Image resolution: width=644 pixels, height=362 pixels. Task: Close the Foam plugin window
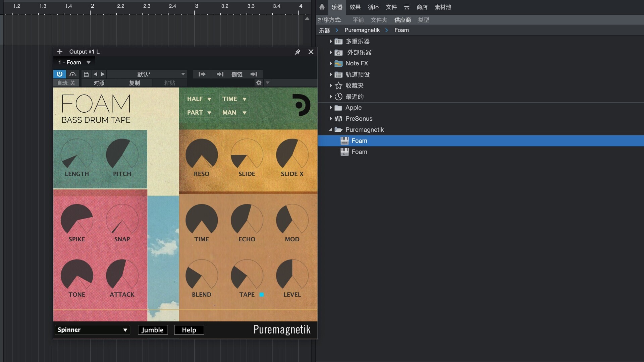click(x=311, y=52)
